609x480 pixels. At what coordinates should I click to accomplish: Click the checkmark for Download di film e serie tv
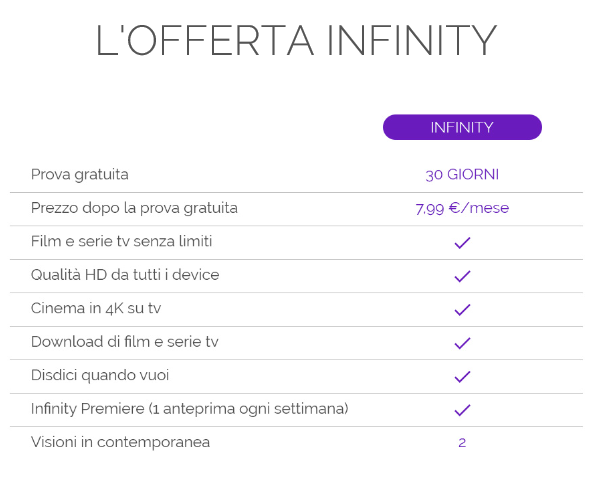(x=462, y=343)
